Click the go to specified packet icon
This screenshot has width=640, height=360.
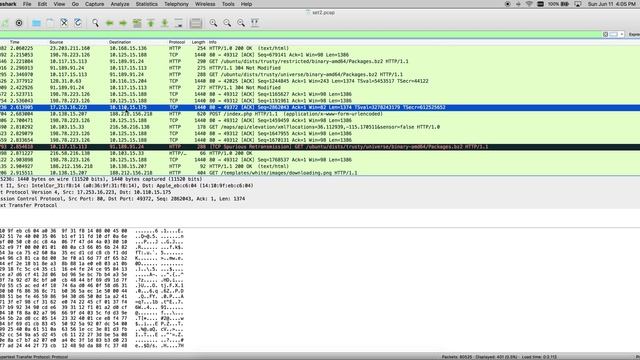(137, 23)
